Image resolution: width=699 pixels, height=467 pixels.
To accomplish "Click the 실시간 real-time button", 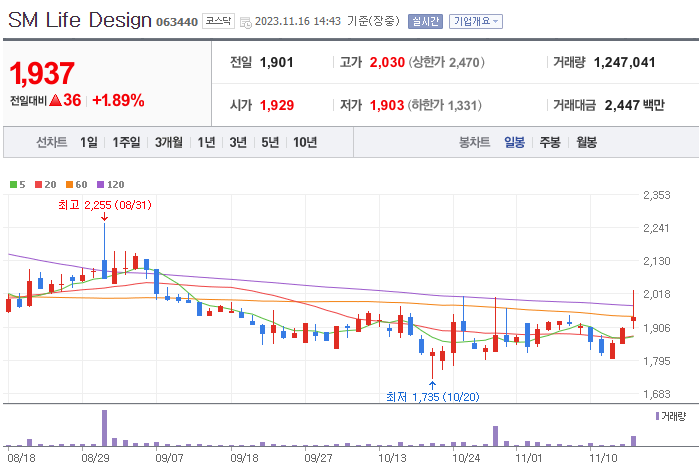I will click(425, 21).
